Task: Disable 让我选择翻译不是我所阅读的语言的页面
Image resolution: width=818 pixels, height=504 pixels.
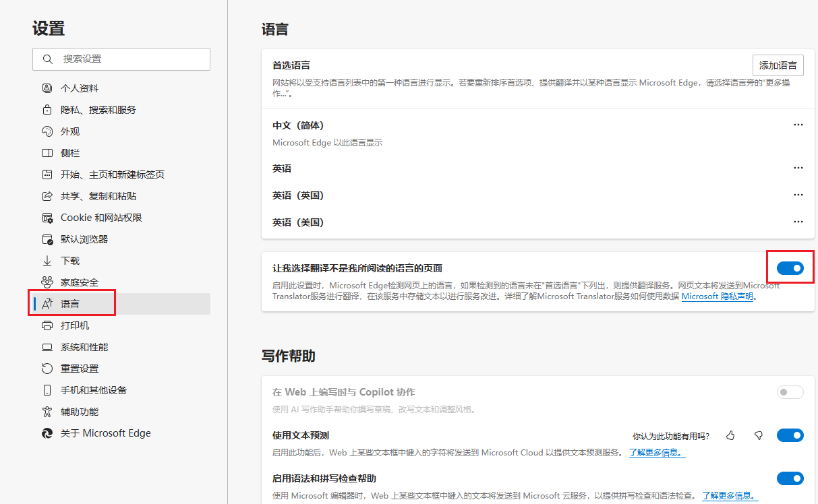Action: [790, 267]
